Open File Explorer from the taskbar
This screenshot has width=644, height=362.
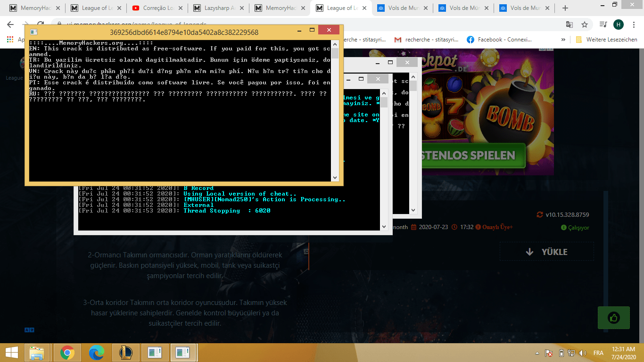(x=37, y=353)
